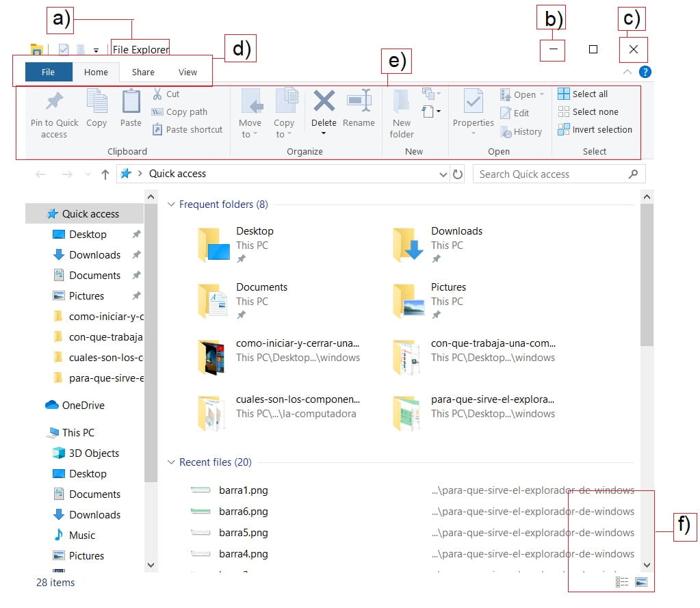
Task: Open the File menu tab
Action: (x=48, y=72)
